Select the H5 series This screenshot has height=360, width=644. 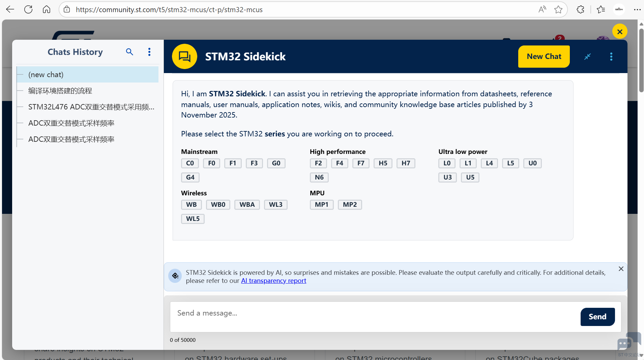383,163
